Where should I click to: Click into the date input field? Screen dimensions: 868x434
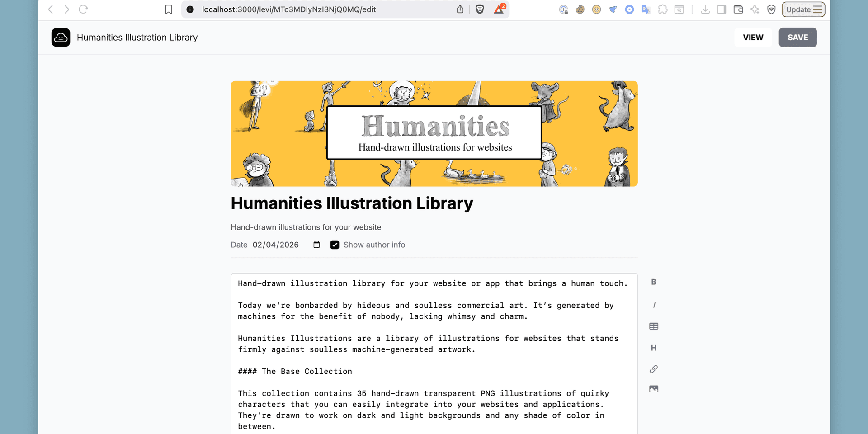point(276,245)
